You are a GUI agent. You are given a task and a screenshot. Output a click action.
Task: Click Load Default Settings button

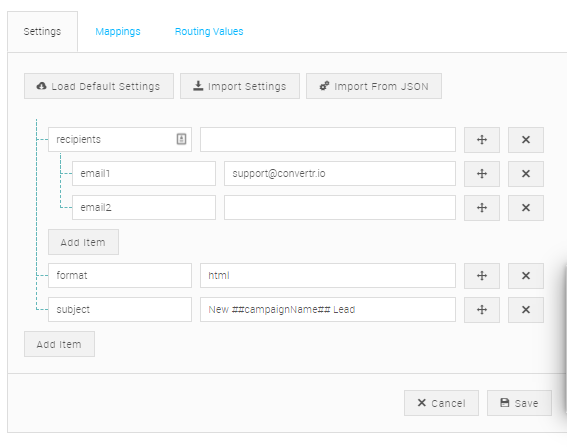(x=99, y=86)
